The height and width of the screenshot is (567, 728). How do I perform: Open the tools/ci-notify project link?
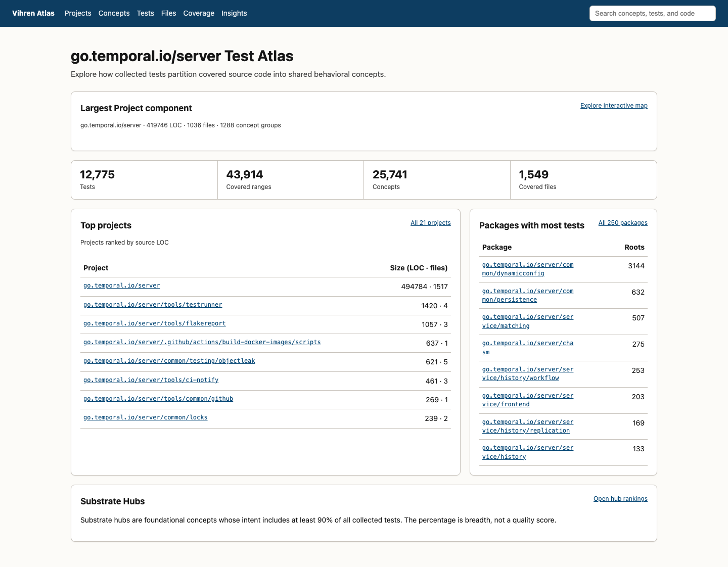click(x=151, y=380)
